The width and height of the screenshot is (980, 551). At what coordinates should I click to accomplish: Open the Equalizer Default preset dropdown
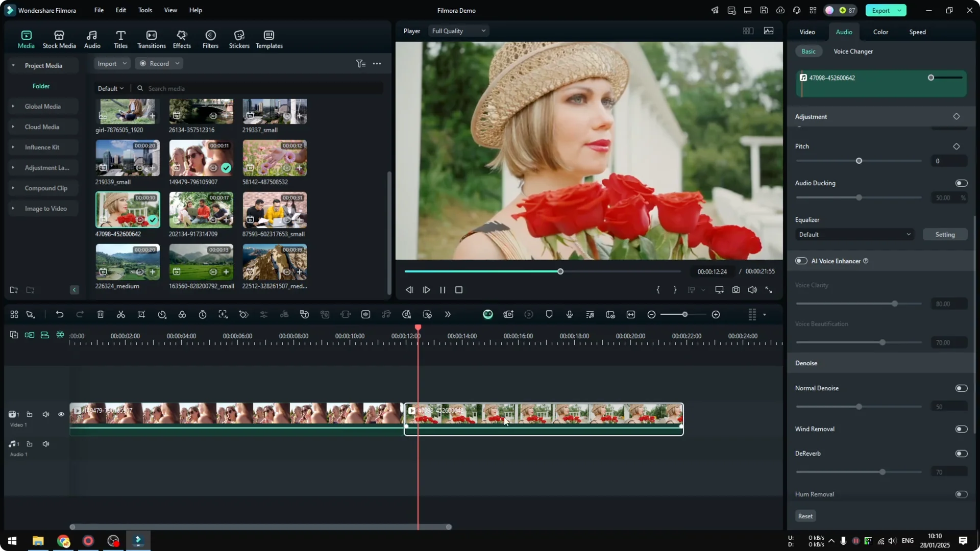[854, 234]
